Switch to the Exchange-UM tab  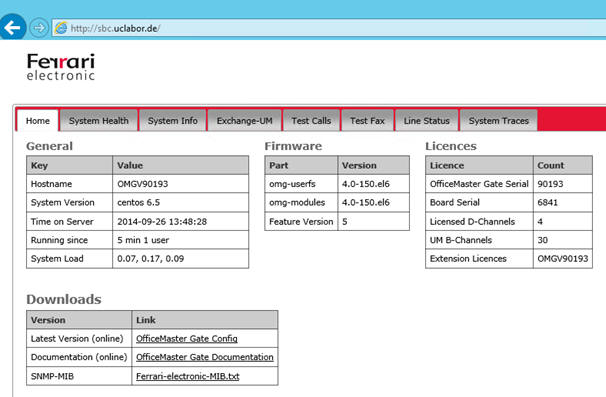(244, 121)
